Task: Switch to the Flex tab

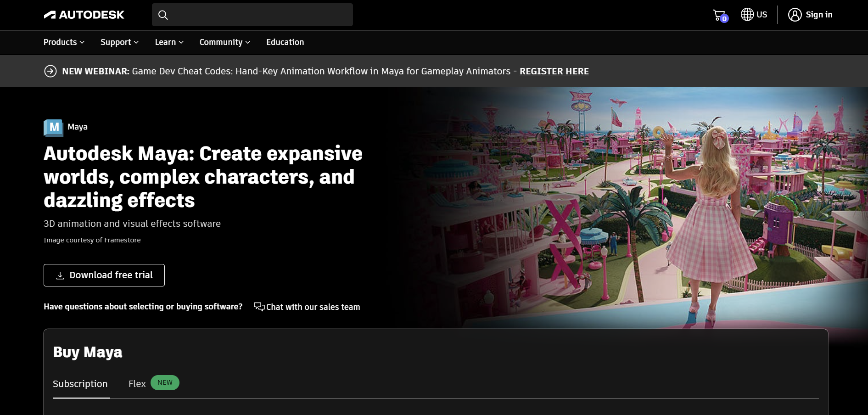Action: click(x=137, y=384)
